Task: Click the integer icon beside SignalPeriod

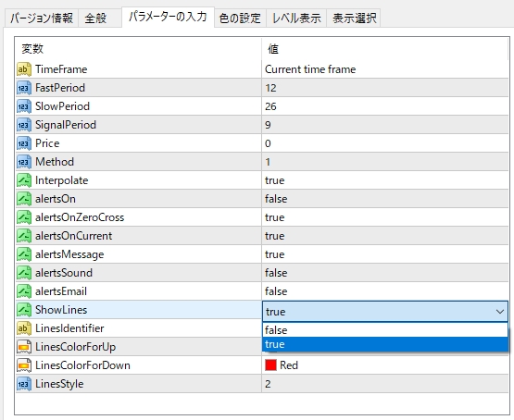Action: coord(24,125)
